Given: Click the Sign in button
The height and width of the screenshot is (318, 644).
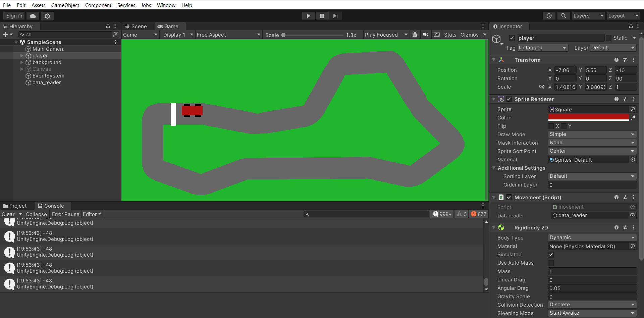Looking at the screenshot, I should 14,16.
